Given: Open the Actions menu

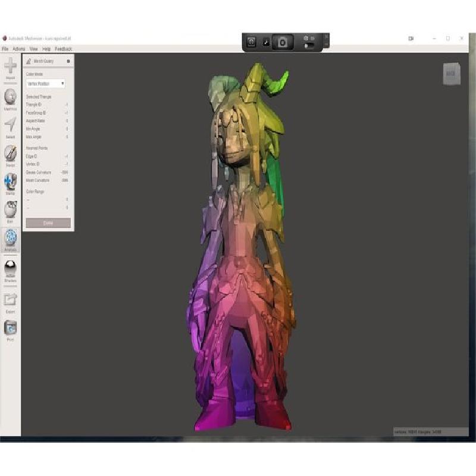Looking at the screenshot, I should click(19, 49).
